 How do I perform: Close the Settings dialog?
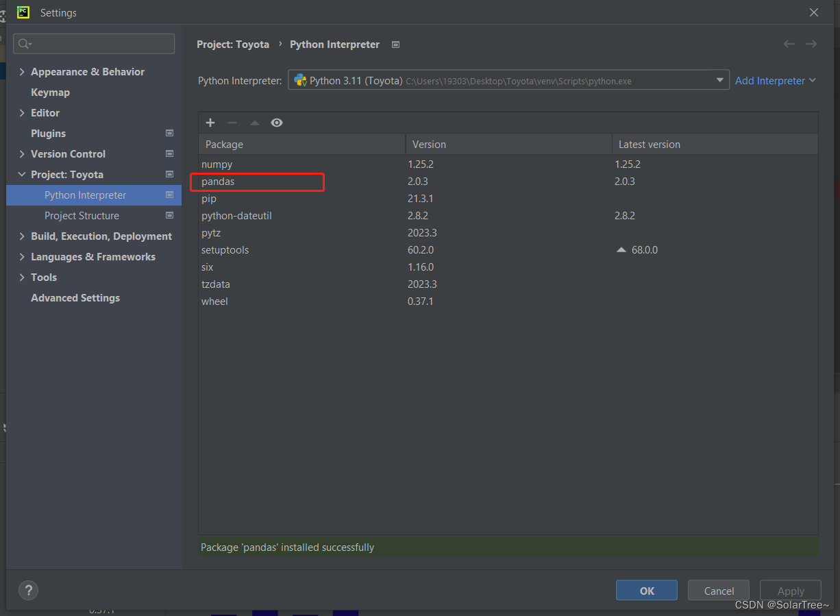pyautogui.click(x=814, y=12)
